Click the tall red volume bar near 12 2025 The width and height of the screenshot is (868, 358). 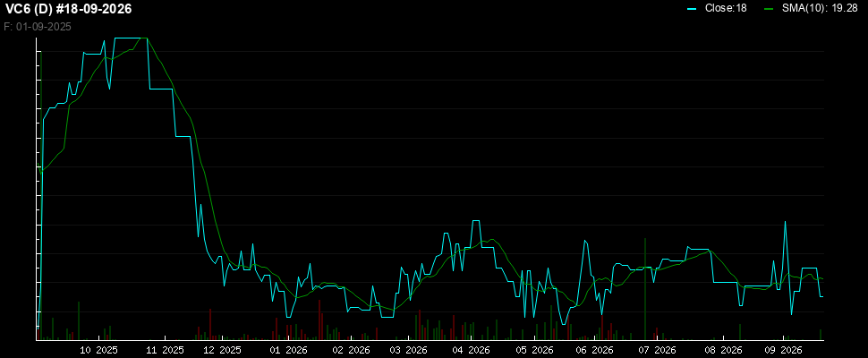point(210,324)
